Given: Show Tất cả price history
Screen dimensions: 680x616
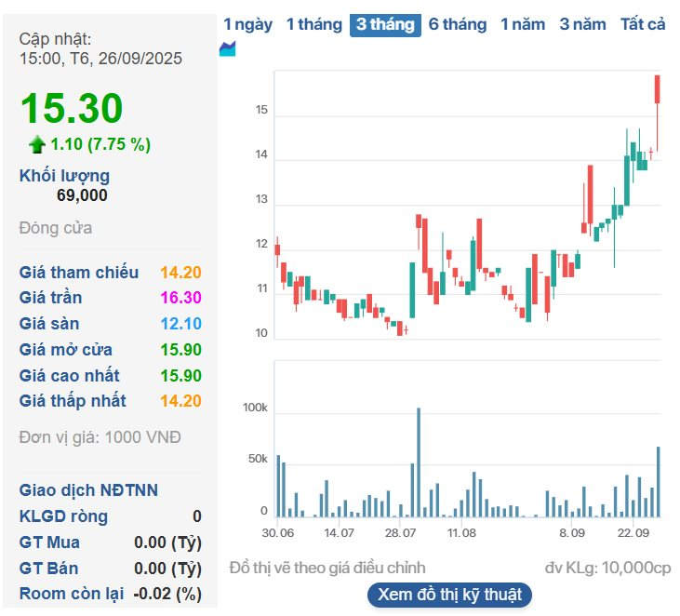Looking at the screenshot, I should point(643,24).
